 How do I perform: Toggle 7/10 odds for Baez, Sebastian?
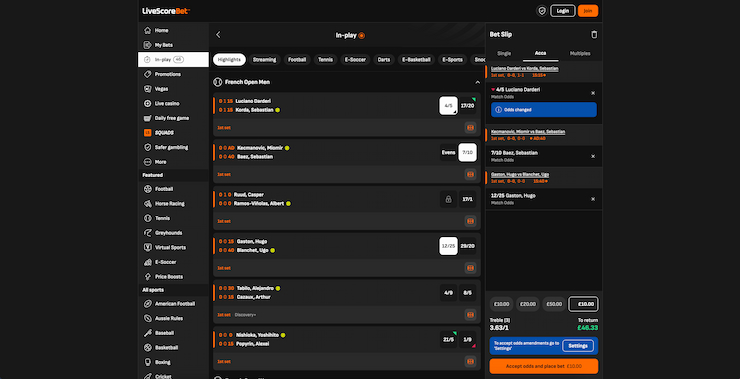pos(467,152)
